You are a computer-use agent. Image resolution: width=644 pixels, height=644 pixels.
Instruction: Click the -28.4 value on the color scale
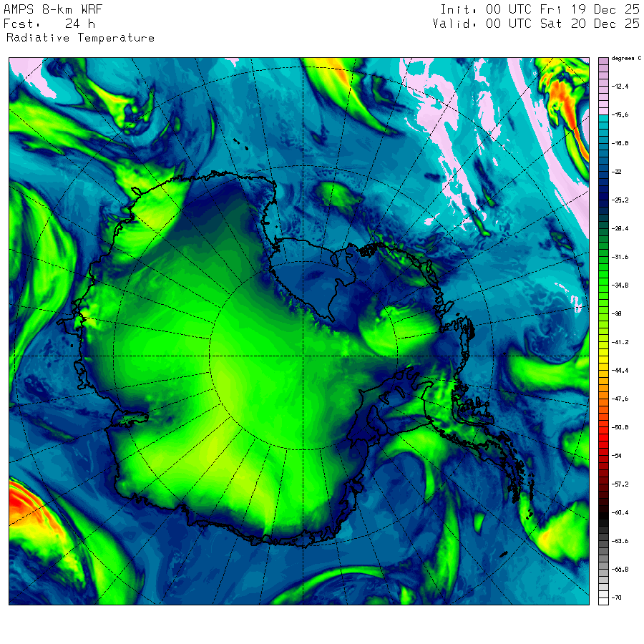pos(620,228)
